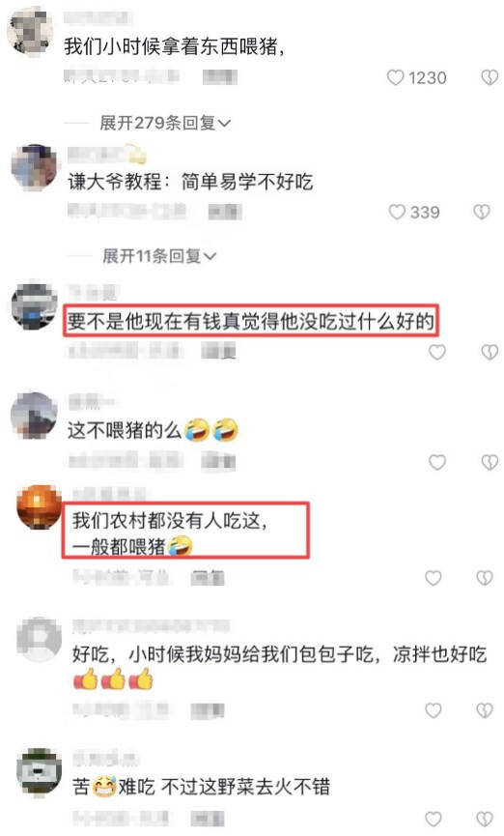Like the 包包子吃 comment
Screen dimensions: 504x836
[x=434, y=710]
